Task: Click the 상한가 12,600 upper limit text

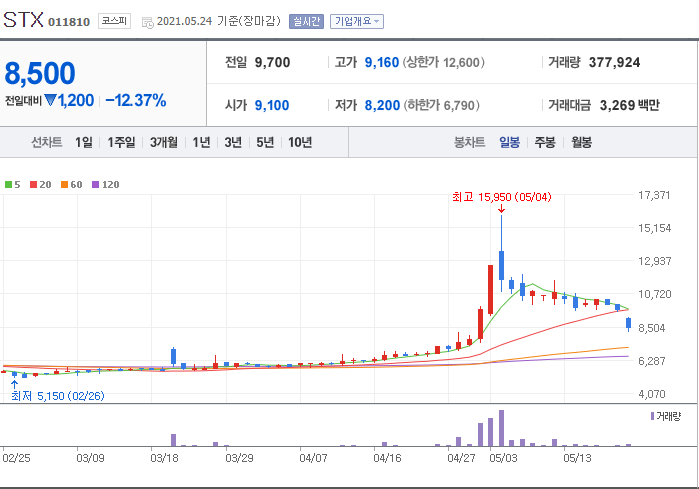Action: 444,62
